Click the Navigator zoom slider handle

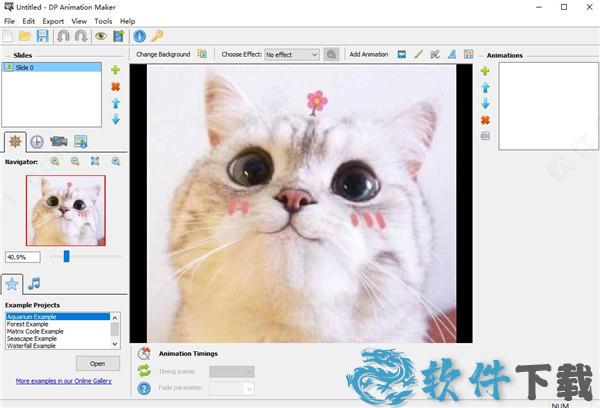click(67, 256)
